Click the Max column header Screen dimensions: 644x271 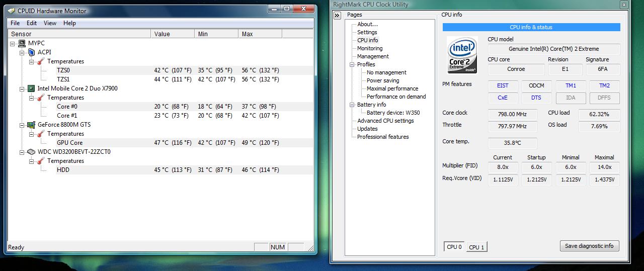[260, 34]
